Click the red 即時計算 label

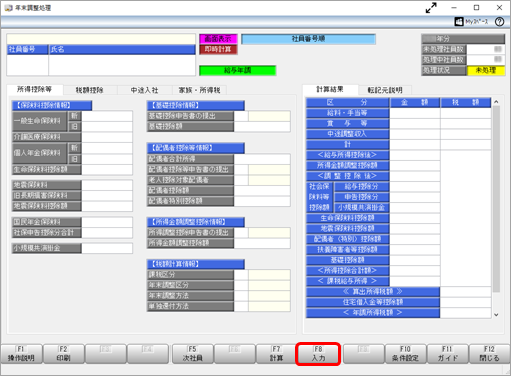[218, 49]
